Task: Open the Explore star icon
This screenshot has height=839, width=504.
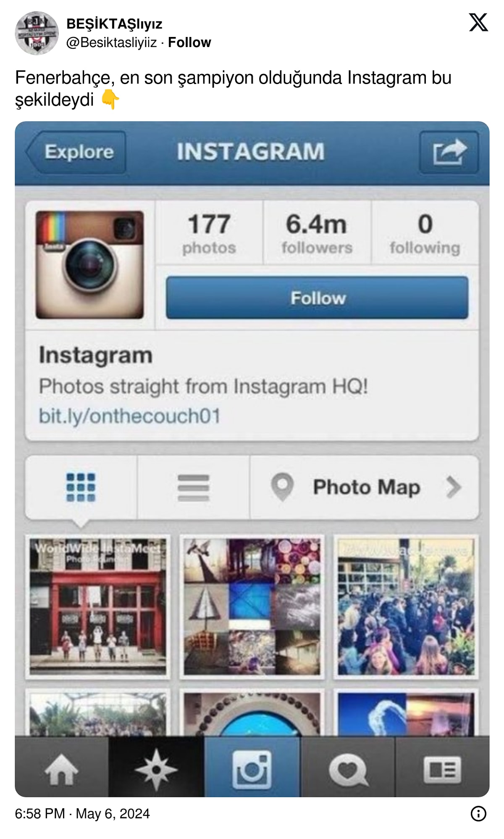Action: point(156,769)
